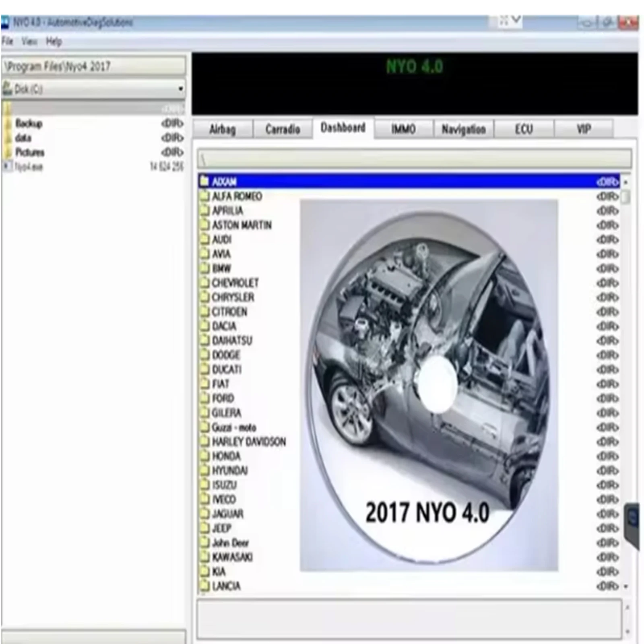Click the FIAT folder icon
The width and height of the screenshot is (644, 644).
(x=205, y=384)
